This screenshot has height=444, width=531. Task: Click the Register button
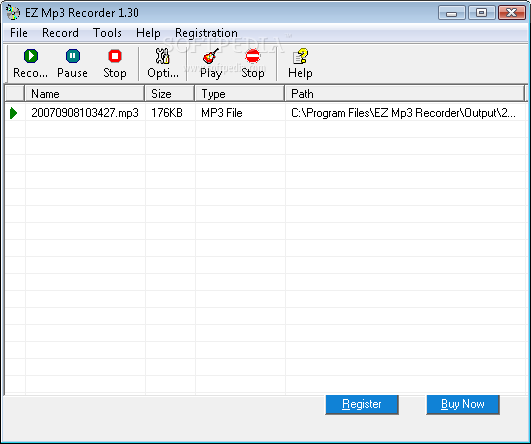(362, 404)
